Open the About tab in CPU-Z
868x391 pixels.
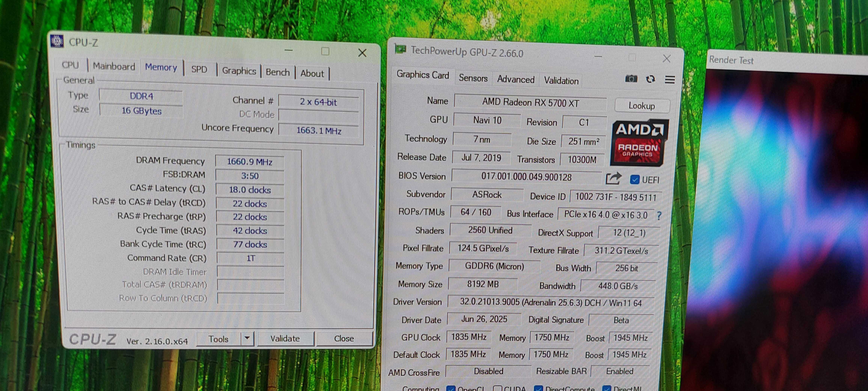tap(312, 73)
